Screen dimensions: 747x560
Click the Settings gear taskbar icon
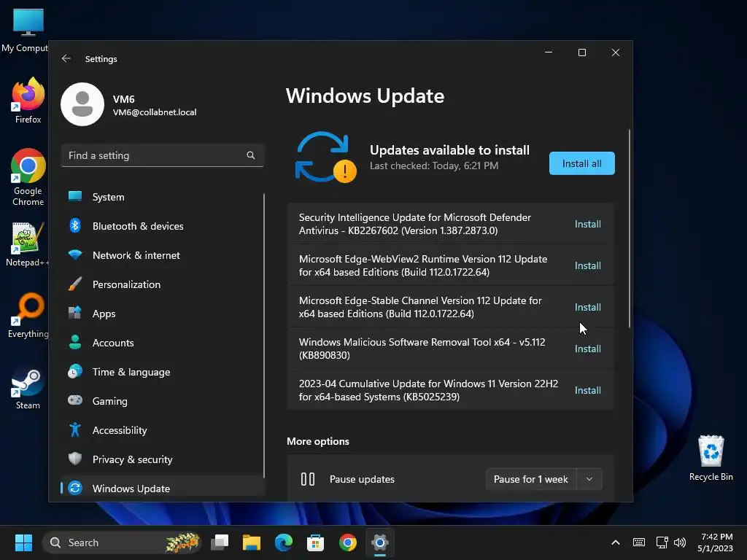(x=379, y=542)
